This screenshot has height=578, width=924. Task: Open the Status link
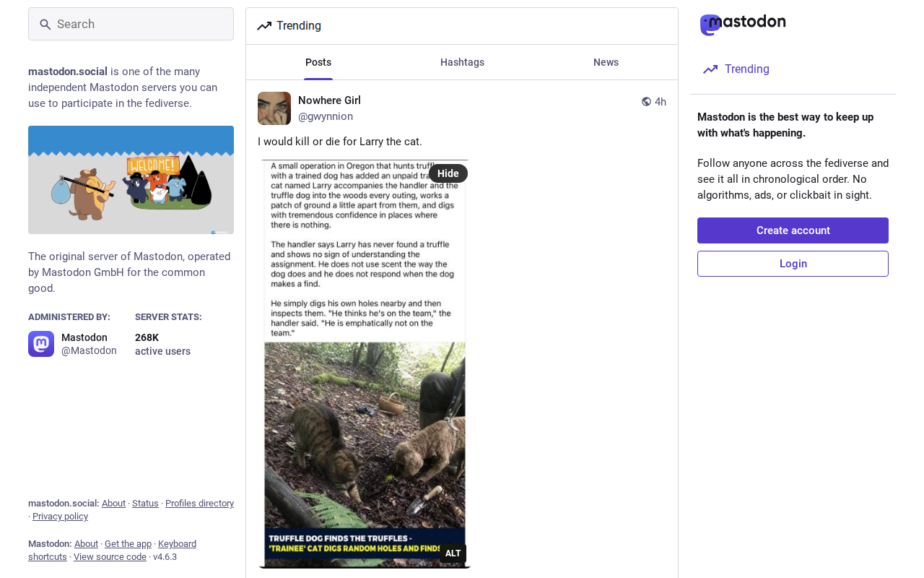[x=145, y=504]
